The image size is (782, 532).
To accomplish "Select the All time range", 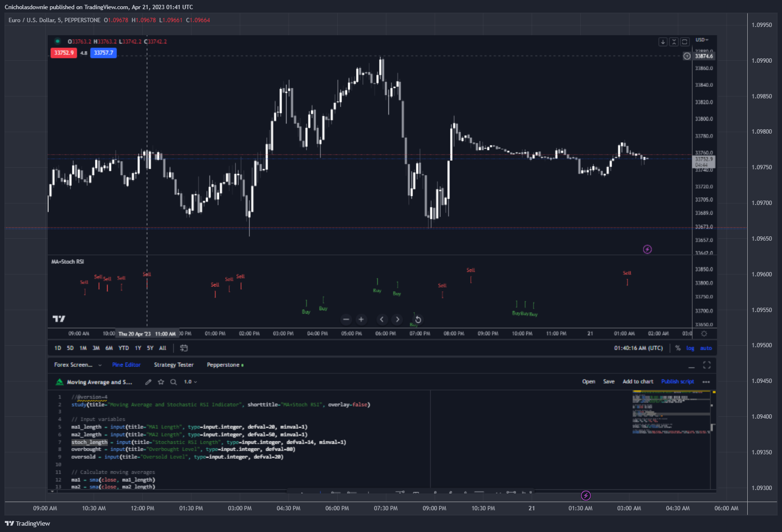I will (x=163, y=348).
